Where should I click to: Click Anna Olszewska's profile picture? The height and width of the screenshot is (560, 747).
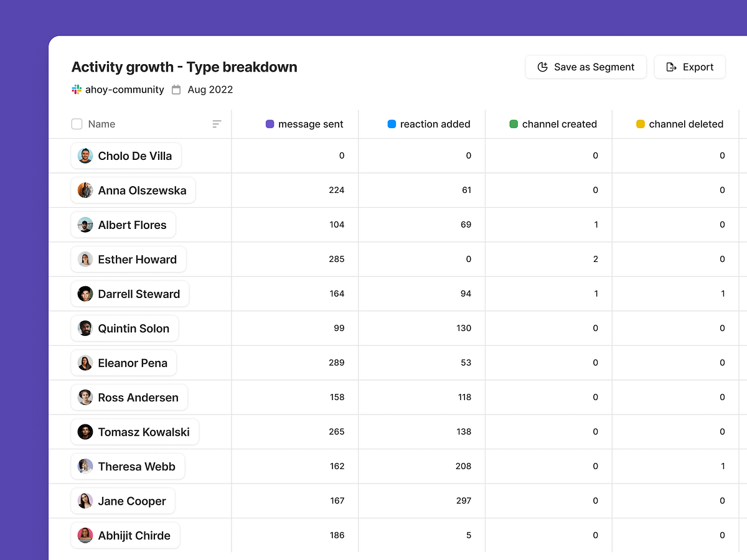85,190
